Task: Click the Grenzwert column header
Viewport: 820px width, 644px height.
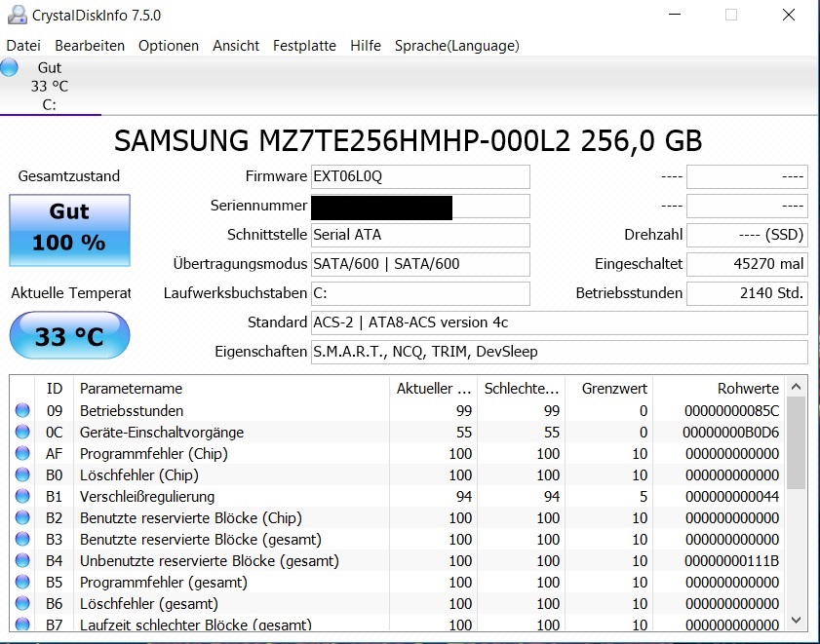Action: point(609,389)
